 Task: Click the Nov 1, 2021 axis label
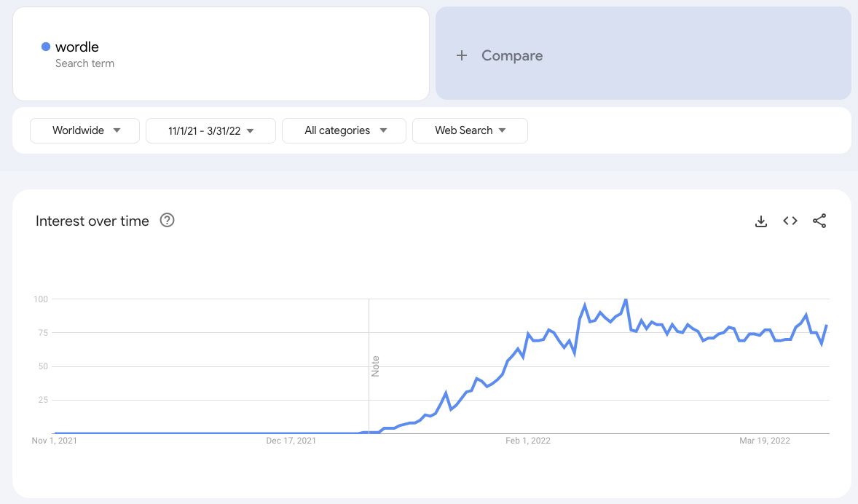pos(54,441)
